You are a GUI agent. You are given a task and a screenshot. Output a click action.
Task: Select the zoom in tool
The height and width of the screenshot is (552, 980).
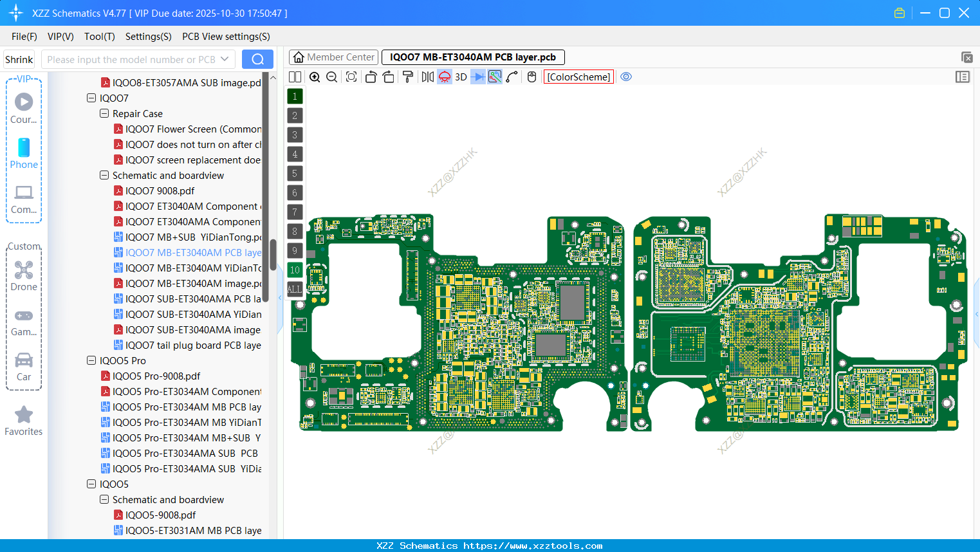[315, 77]
